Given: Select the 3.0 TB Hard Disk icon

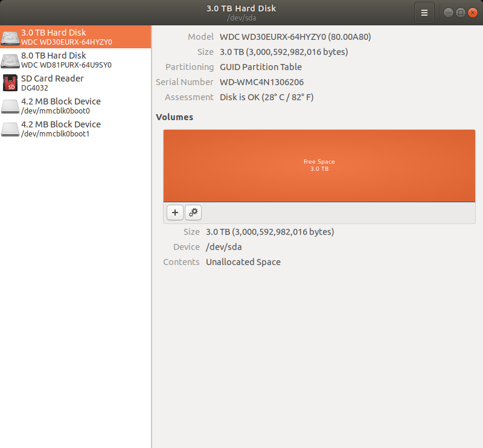Looking at the screenshot, I should (x=10, y=37).
